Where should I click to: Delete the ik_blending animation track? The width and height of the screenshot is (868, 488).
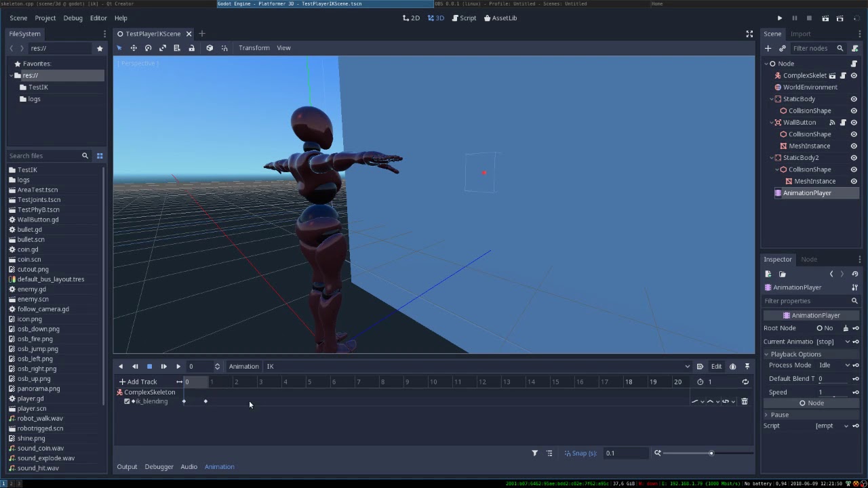[x=745, y=401]
